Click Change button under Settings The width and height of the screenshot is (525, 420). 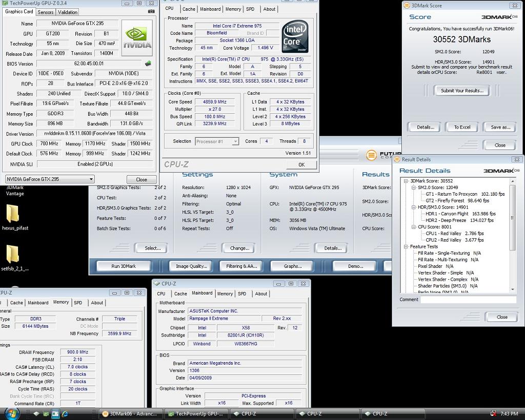point(239,248)
